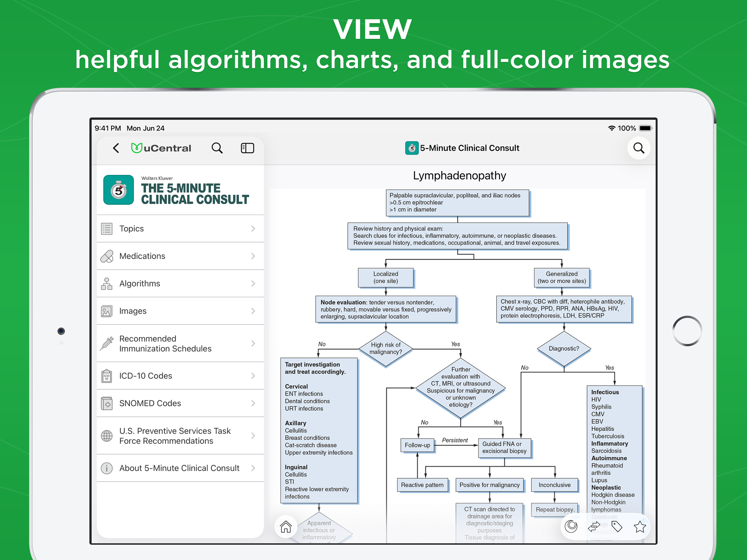Expand the About 5-Minute Clinical Consult chevron

coord(253,468)
